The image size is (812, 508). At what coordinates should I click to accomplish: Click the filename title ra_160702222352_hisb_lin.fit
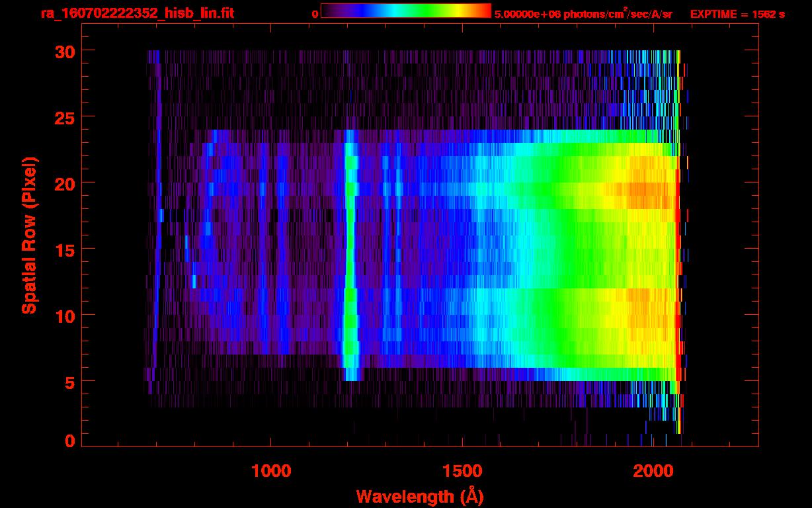pyautogui.click(x=137, y=13)
